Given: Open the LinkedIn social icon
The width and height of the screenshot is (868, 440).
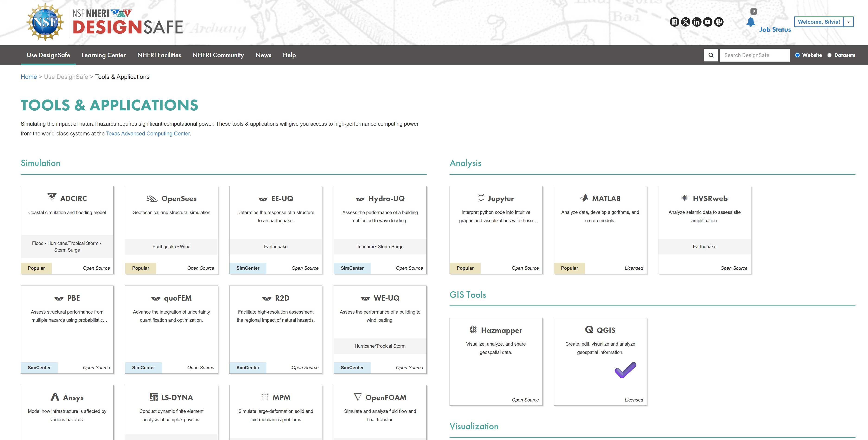Looking at the screenshot, I should tap(696, 22).
